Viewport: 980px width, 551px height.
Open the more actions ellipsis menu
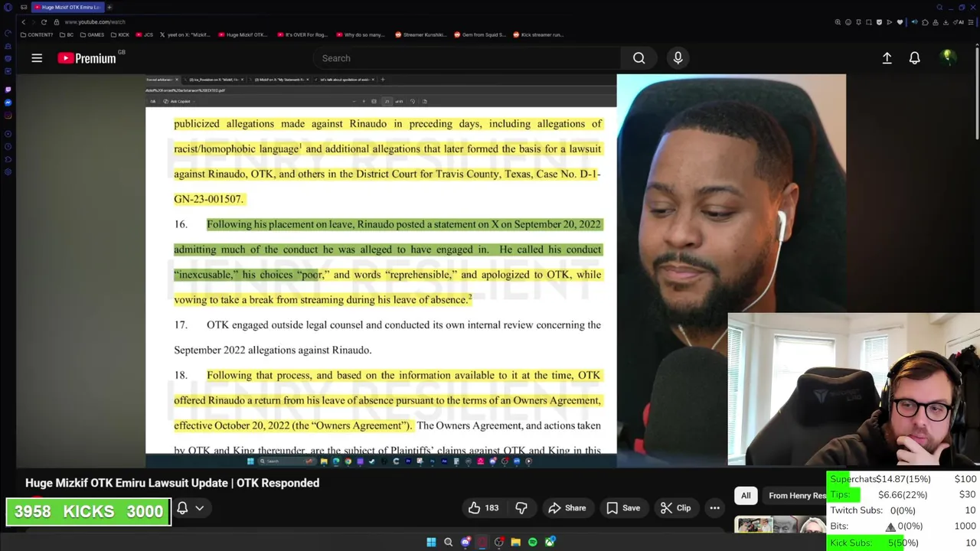[714, 508]
